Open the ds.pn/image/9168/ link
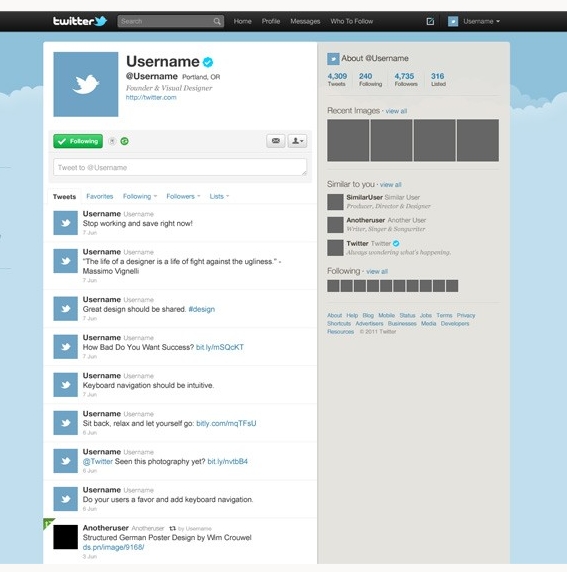The image size is (567, 572). tap(113, 547)
